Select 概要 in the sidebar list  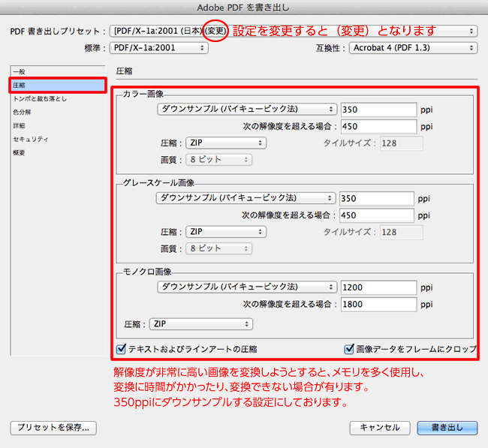click(58, 152)
